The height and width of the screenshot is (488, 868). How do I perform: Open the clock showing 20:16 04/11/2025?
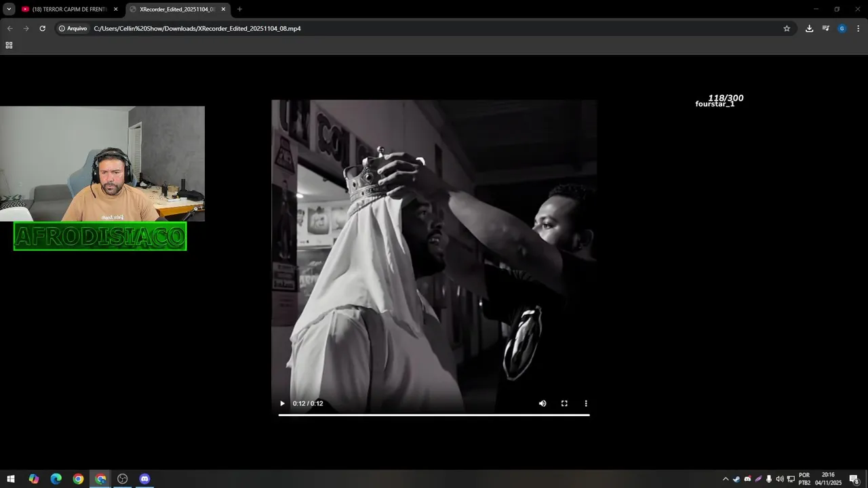coord(828,479)
